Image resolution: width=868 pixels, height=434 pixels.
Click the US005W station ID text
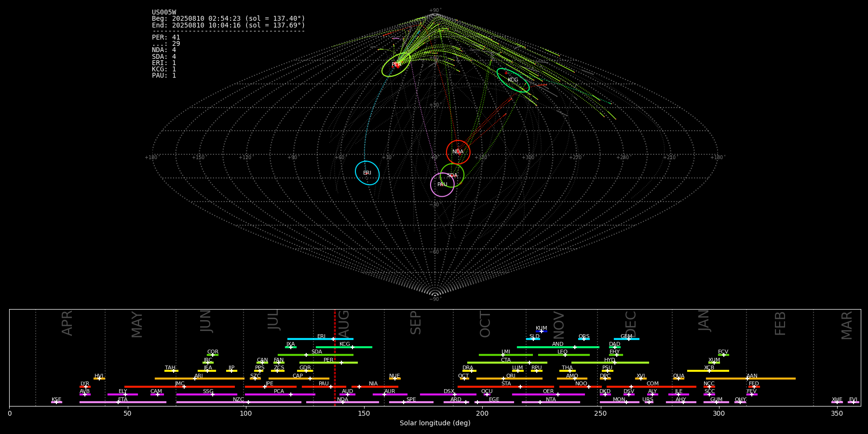pyautogui.click(x=164, y=13)
